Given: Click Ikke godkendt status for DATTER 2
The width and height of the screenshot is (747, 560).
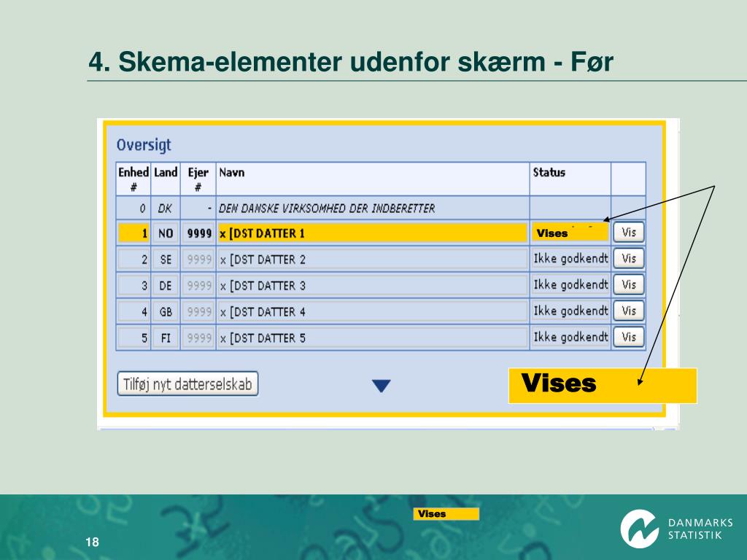Looking at the screenshot, I should (570, 259).
